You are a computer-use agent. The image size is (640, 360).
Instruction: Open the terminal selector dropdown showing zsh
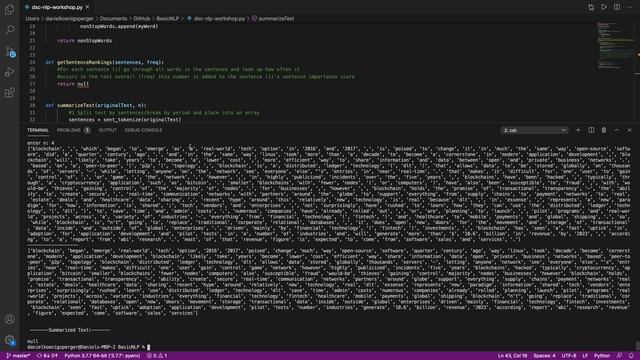click(534, 130)
